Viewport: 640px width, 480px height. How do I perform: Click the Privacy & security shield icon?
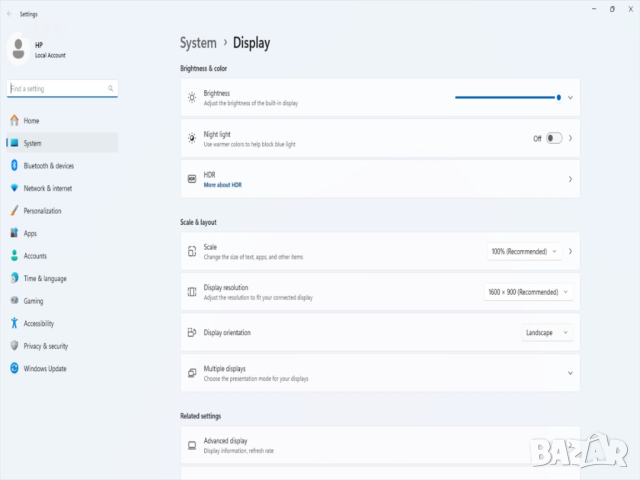pos(14,346)
